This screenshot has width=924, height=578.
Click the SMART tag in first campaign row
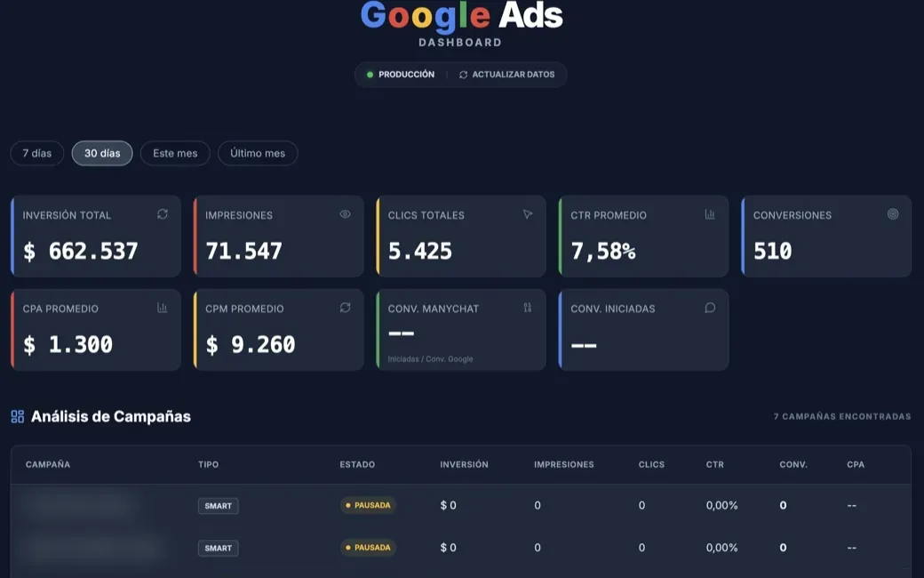point(218,506)
